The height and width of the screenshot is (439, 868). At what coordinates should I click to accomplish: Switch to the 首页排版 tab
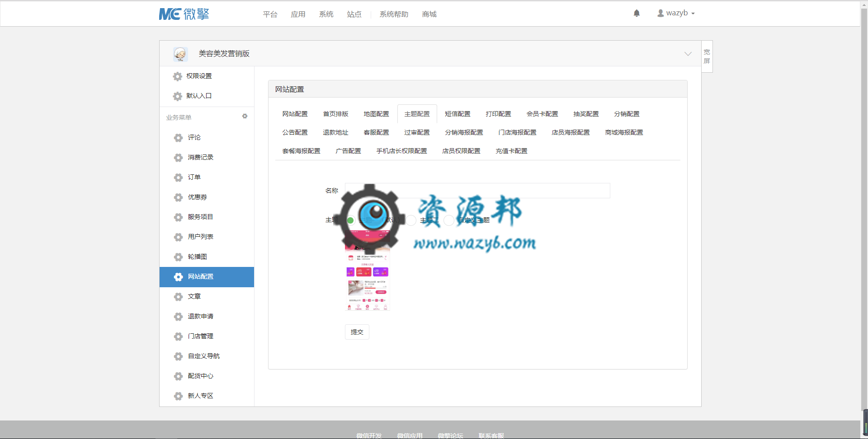pos(336,114)
